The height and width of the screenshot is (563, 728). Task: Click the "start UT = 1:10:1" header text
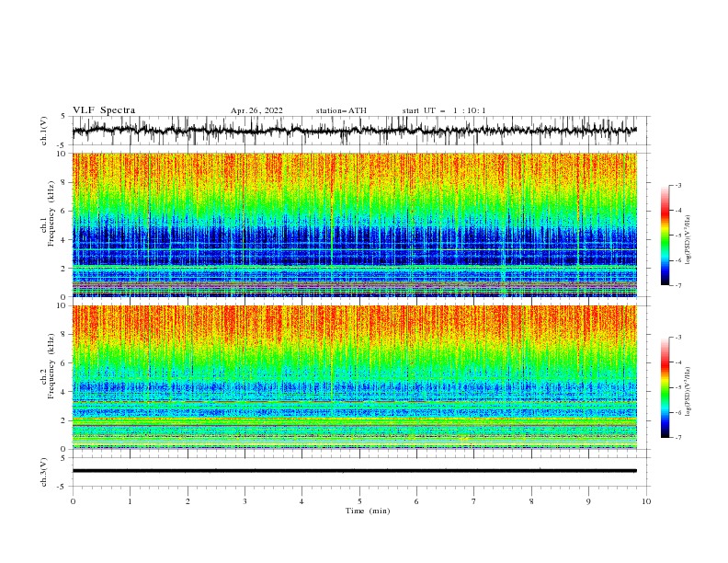[x=444, y=110]
